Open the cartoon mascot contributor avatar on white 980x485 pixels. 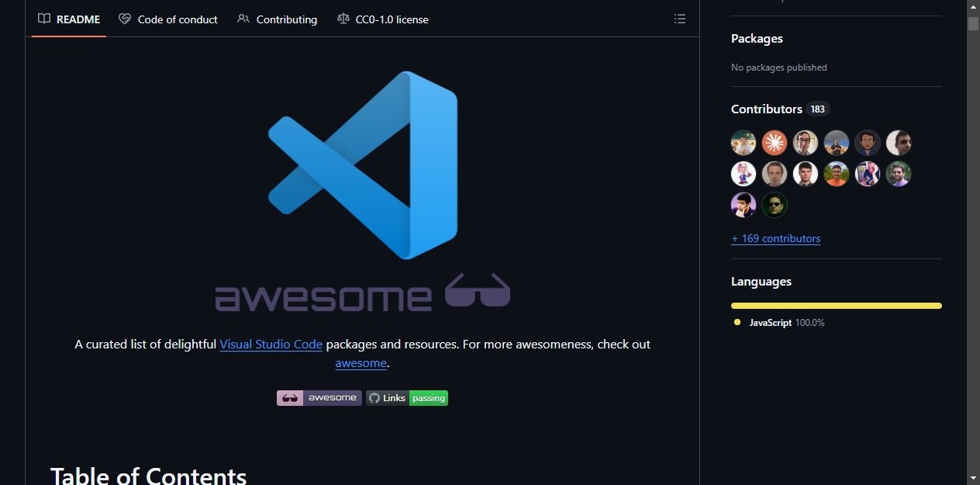(x=744, y=174)
